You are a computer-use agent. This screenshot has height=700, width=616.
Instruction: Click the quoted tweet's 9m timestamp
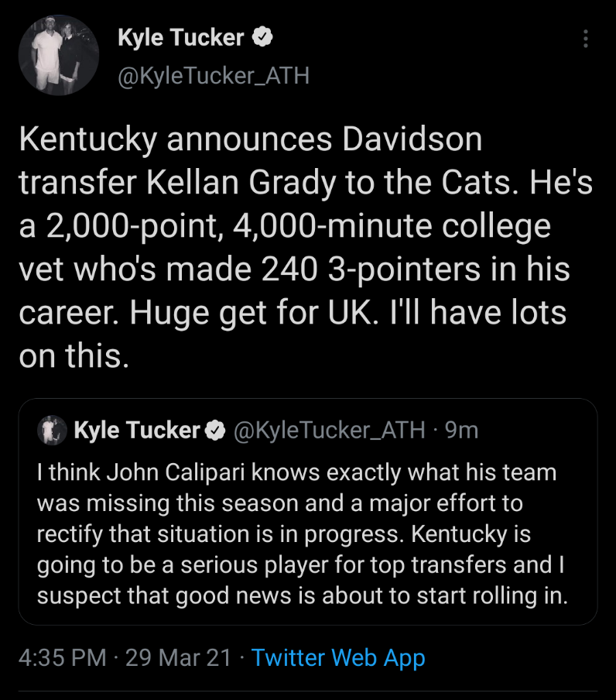pyautogui.click(x=461, y=431)
